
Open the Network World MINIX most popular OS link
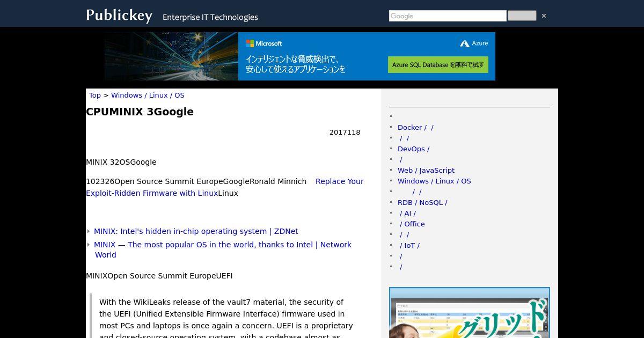tap(223, 249)
